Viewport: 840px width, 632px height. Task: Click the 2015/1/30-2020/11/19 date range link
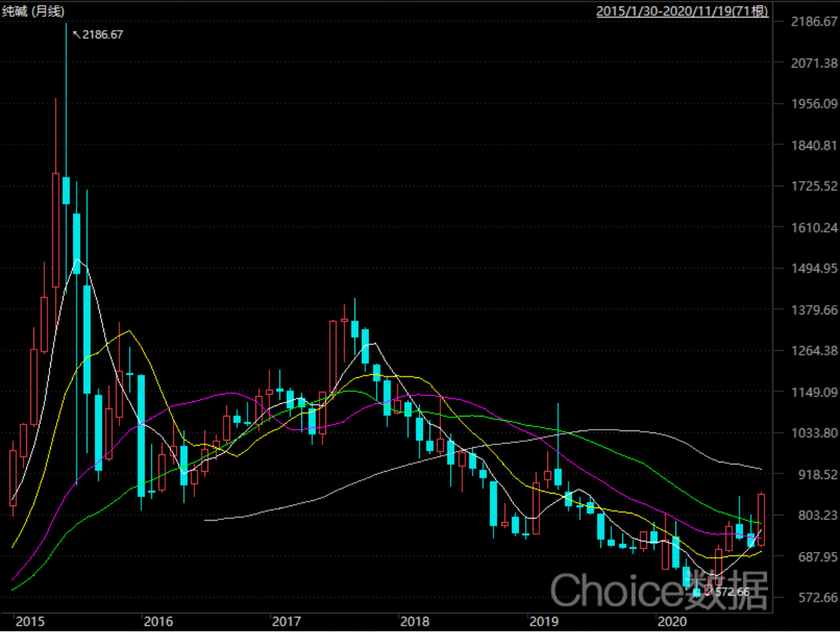[x=682, y=11]
